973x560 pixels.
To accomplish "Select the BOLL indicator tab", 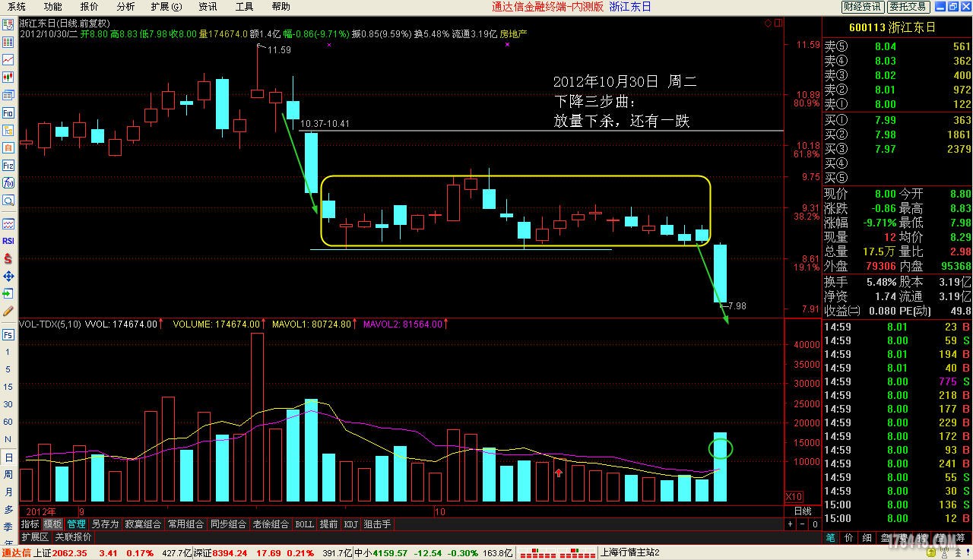I will coord(304,524).
